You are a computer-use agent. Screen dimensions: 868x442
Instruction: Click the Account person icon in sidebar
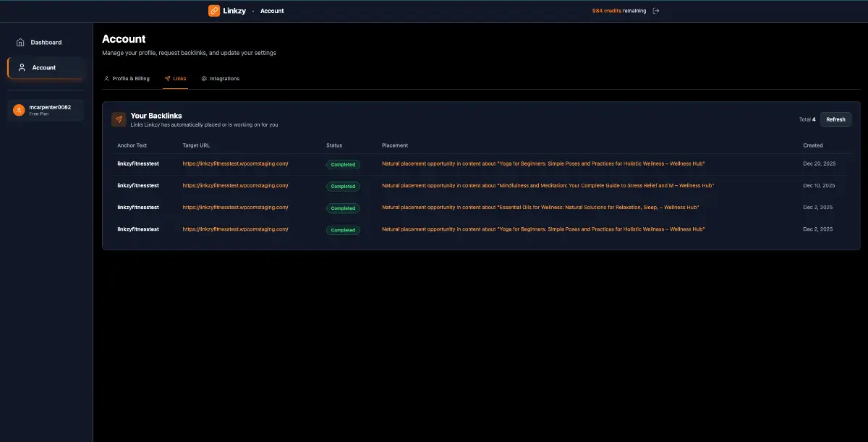(x=22, y=67)
